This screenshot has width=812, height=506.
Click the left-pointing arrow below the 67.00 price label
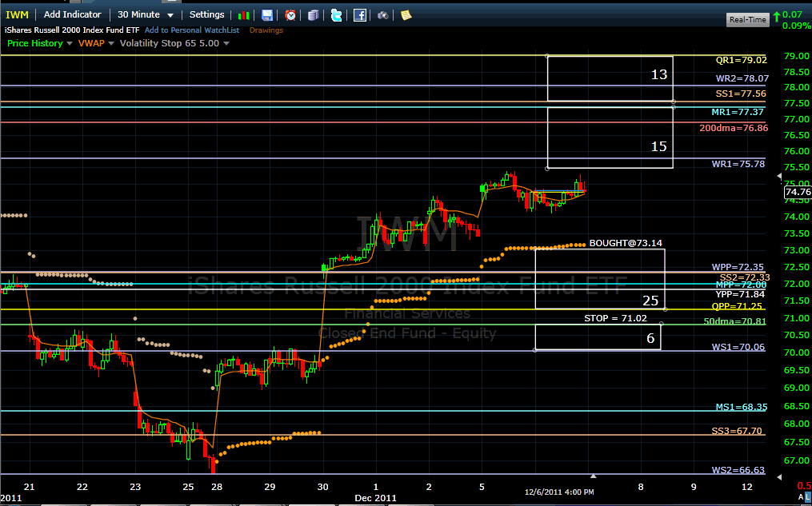(x=780, y=477)
